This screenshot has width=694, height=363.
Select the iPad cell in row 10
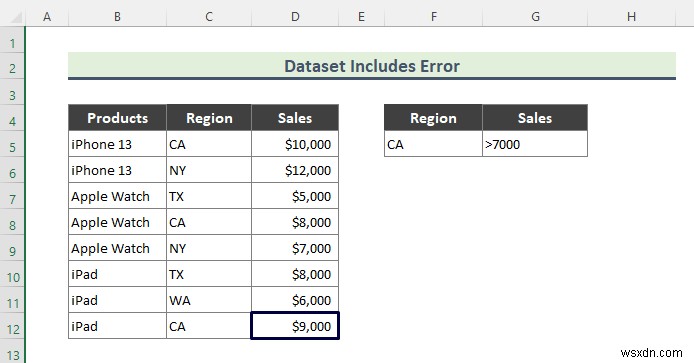coord(117,274)
